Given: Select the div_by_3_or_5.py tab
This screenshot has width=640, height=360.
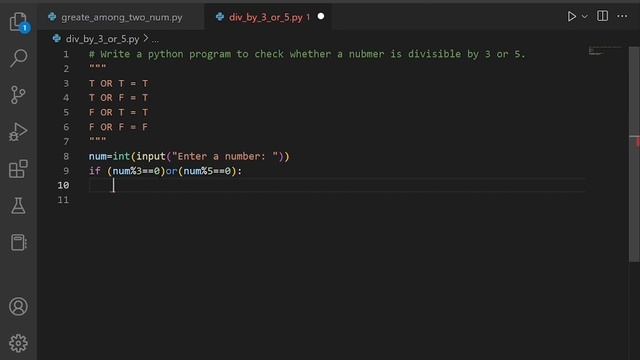Looking at the screenshot, I should pos(267,17).
